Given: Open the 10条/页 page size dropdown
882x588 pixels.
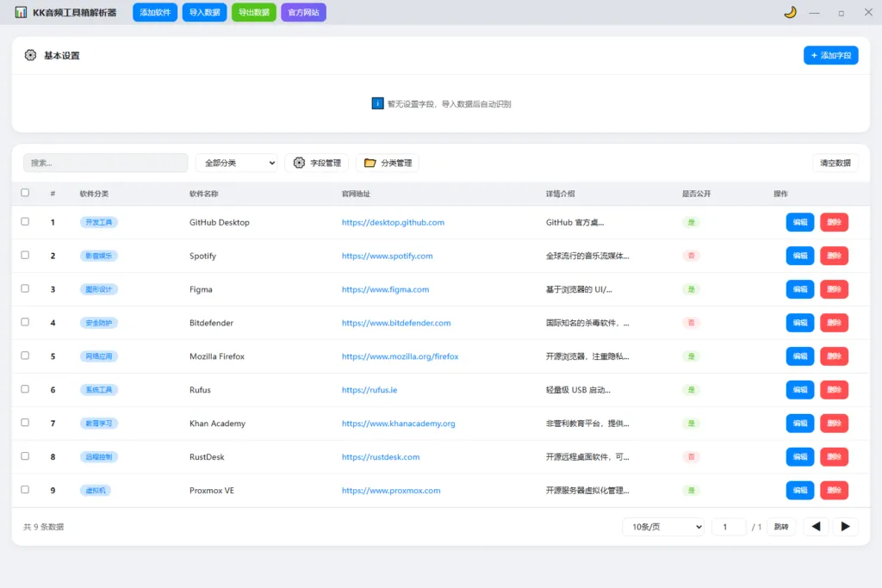Looking at the screenshot, I should point(664,527).
